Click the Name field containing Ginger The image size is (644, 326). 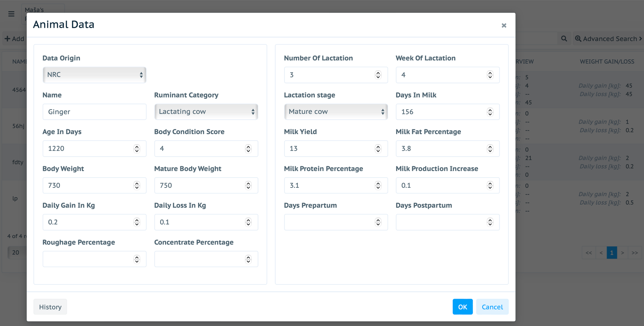[95, 112]
